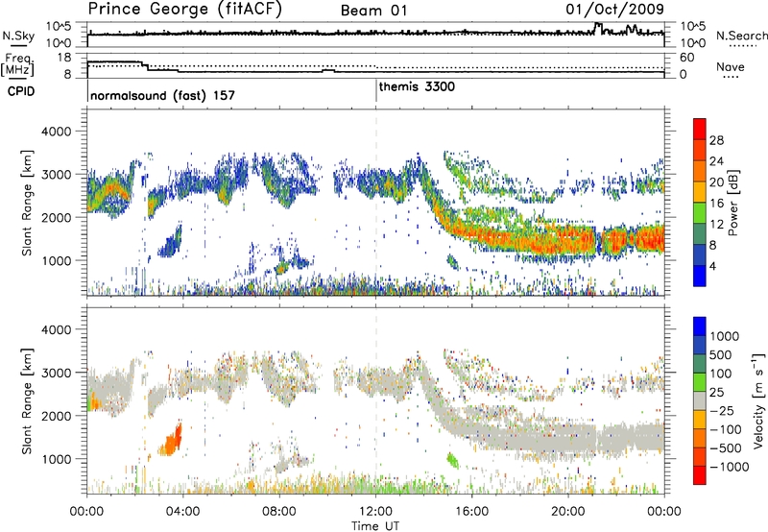Click the dashed 12:00 marker in power panel
The height and width of the screenshot is (532, 768).
[x=376, y=202]
